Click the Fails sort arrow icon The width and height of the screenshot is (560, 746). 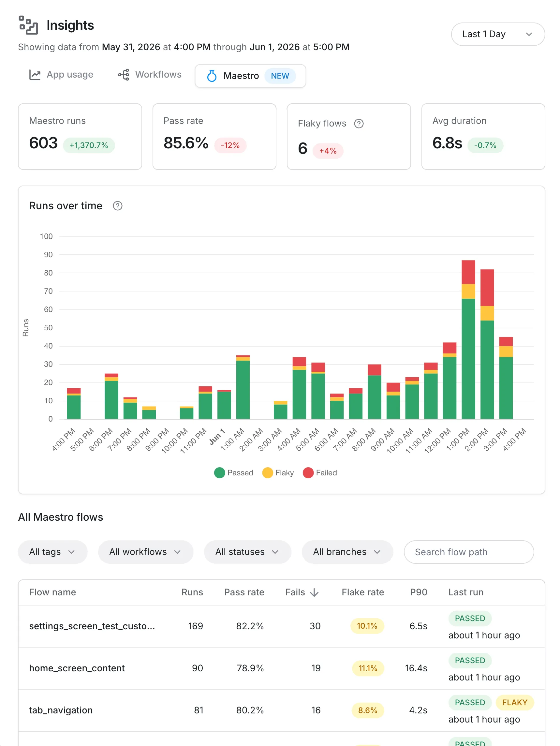[314, 592]
